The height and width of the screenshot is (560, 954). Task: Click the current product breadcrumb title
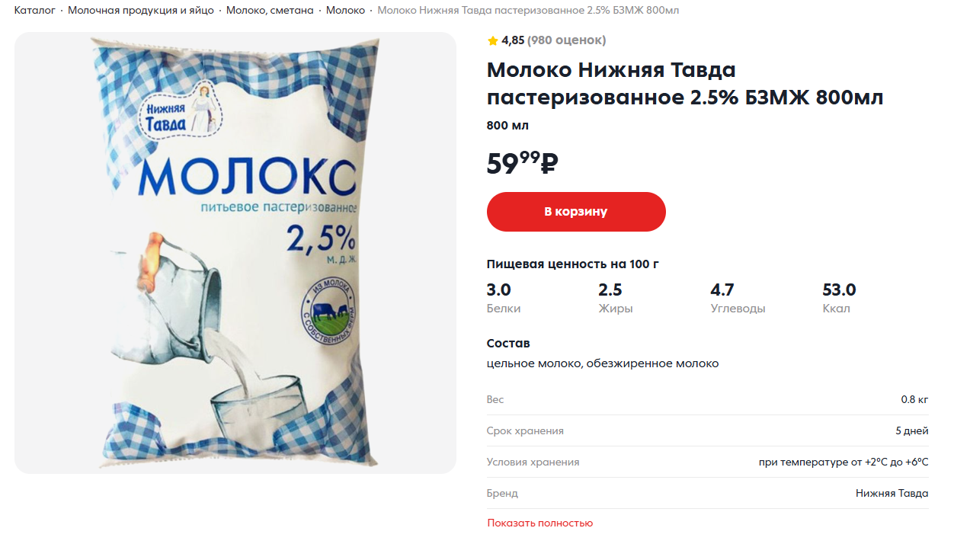click(528, 11)
